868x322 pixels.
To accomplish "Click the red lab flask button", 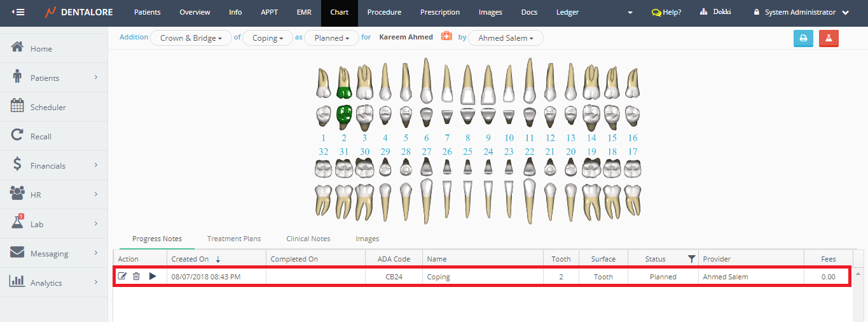I will (x=829, y=38).
